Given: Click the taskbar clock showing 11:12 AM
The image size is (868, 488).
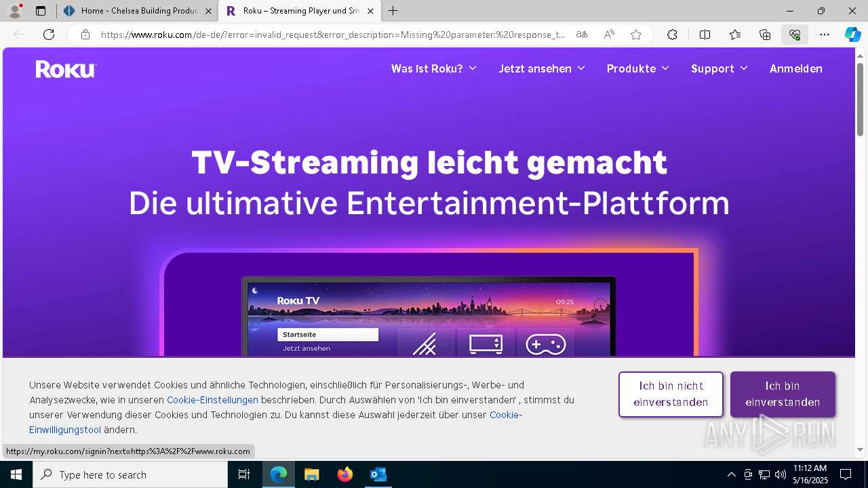Looking at the screenshot, I should (x=810, y=474).
